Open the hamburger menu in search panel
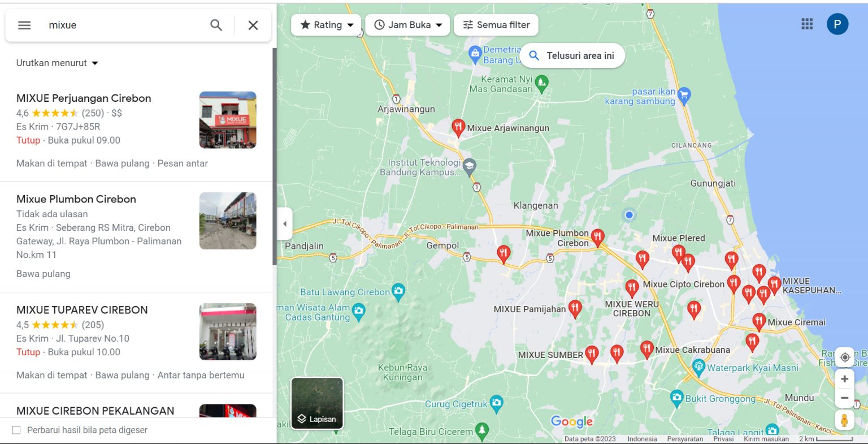This screenshot has width=868, height=444. pos(24,25)
